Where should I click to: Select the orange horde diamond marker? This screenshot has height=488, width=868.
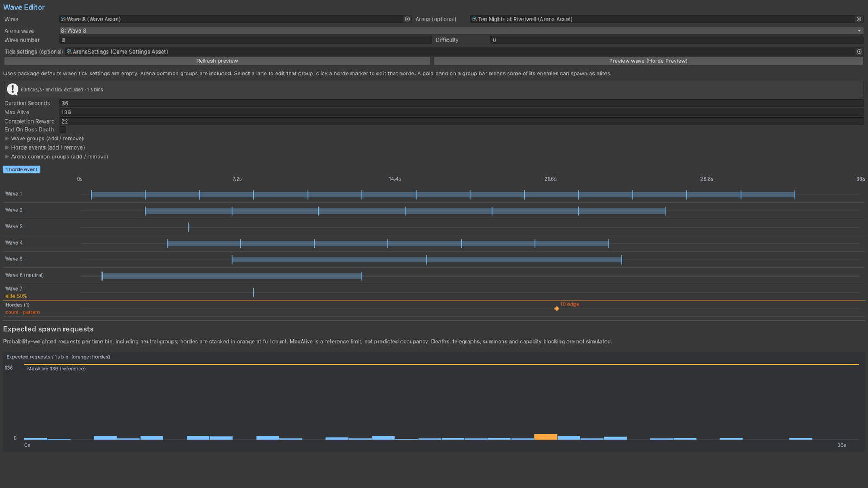(x=557, y=309)
